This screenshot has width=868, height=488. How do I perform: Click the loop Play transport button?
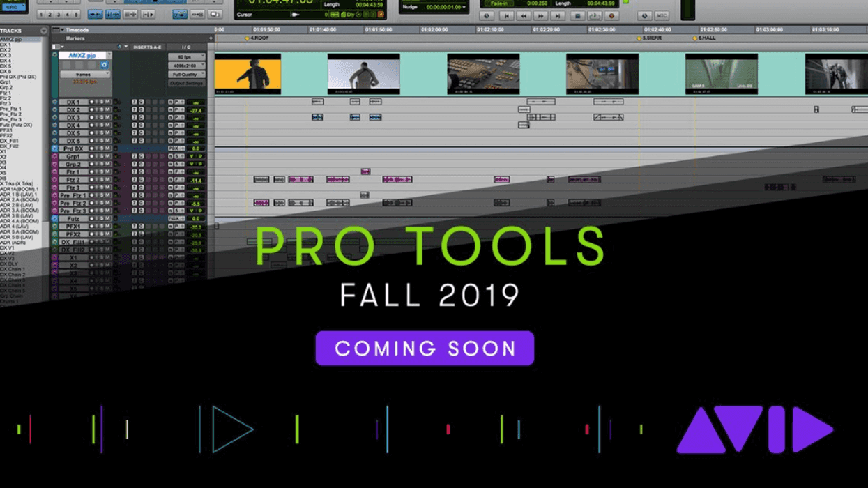click(594, 15)
